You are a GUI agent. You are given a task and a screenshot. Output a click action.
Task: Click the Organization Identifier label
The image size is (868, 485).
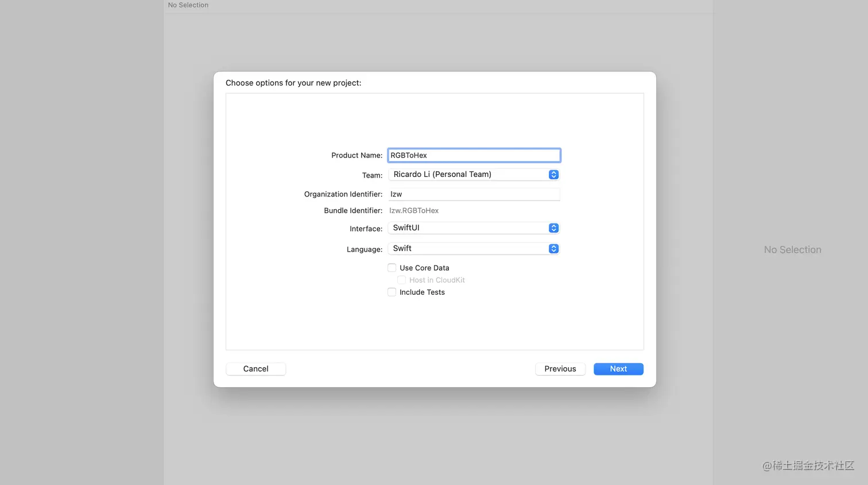[343, 194]
